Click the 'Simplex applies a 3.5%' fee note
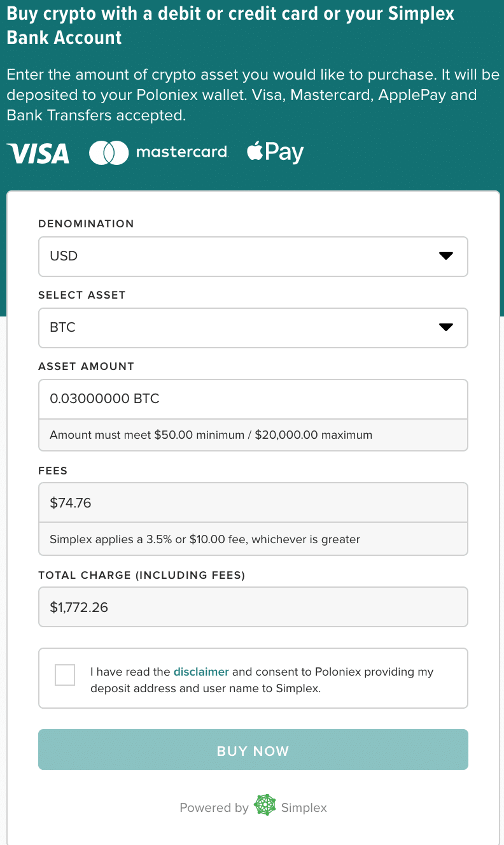The image size is (504, 845). coord(205,539)
